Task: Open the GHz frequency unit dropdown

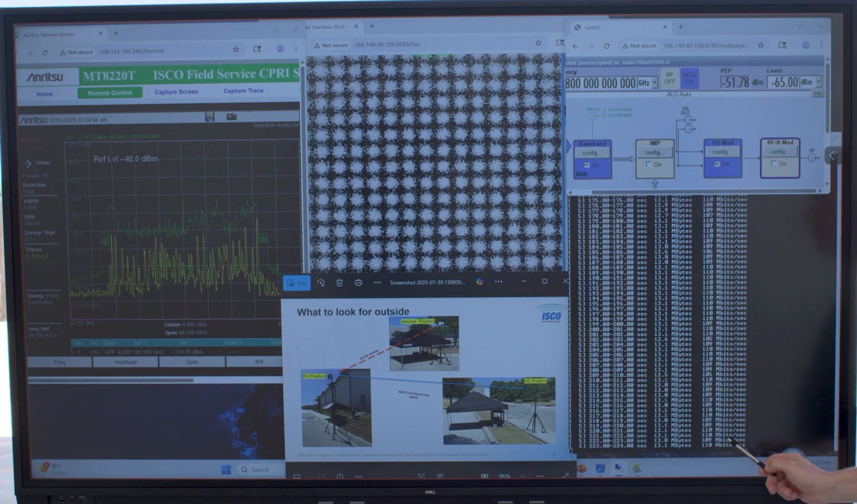Action: click(655, 83)
